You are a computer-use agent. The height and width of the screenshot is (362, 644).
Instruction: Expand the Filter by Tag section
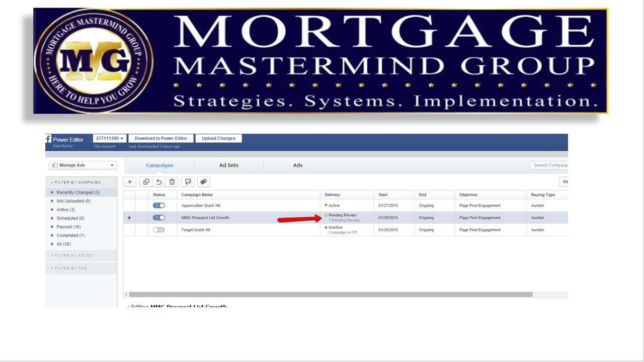tap(69, 268)
